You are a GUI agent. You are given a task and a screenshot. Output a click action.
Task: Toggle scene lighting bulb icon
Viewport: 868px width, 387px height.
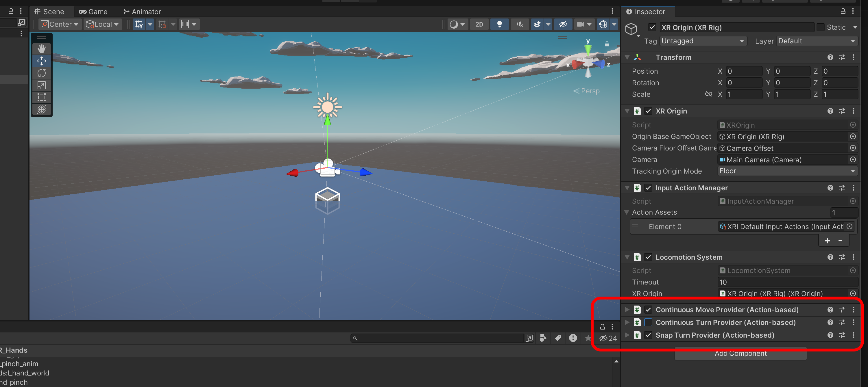pyautogui.click(x=499, y=24)
